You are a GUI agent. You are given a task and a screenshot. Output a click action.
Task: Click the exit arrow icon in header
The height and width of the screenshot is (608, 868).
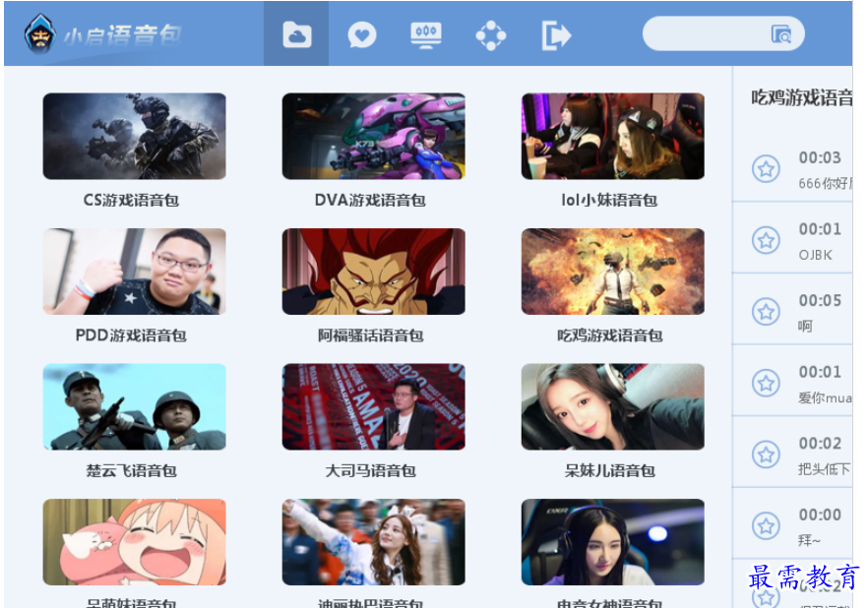[x=556, y=35]
